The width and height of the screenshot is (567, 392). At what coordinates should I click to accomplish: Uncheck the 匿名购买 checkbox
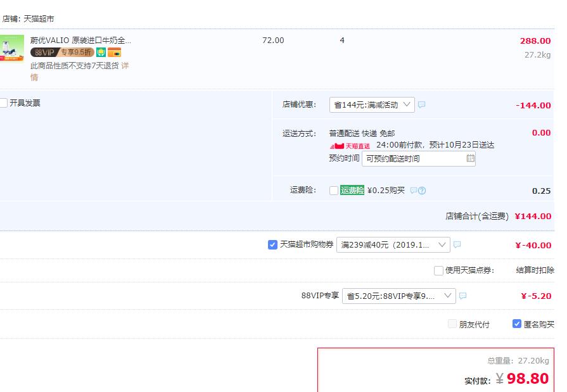[517, 324]
